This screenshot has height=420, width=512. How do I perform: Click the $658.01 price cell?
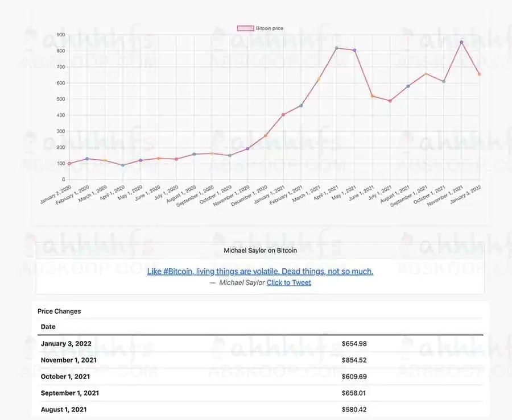pos(354,393)
